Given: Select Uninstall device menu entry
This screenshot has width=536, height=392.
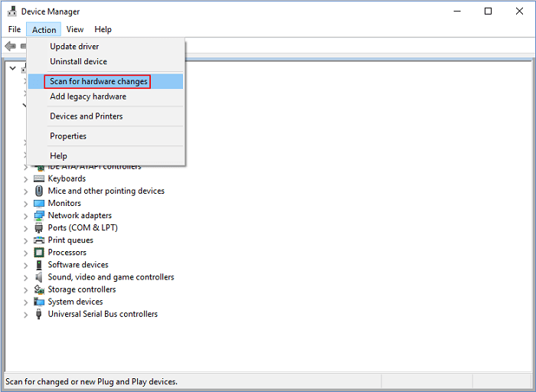Looking at the screenshot, I should click(x=78, y=61).
